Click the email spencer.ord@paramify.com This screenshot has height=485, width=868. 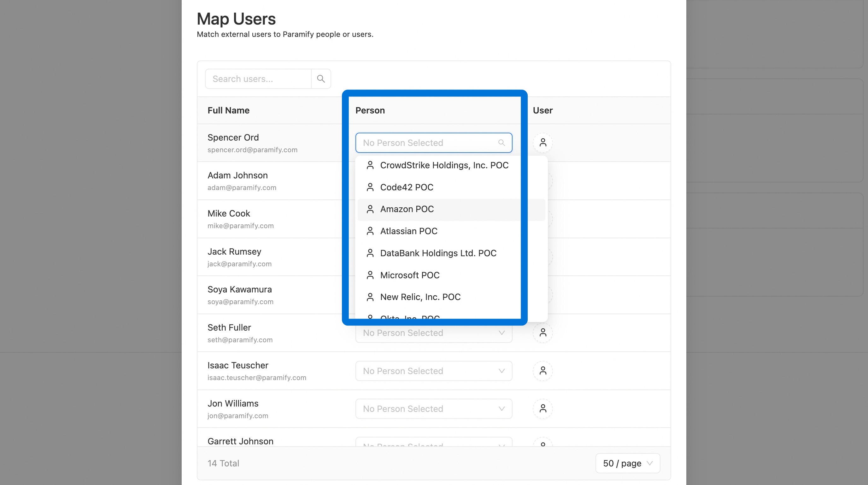click(x=252, y=150)
